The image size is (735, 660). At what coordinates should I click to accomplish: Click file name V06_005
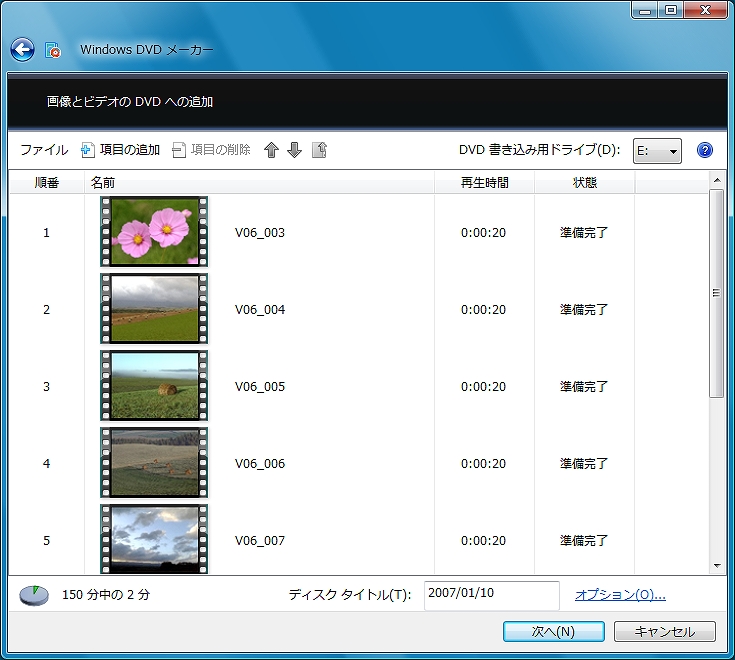[x=260, y=386]
